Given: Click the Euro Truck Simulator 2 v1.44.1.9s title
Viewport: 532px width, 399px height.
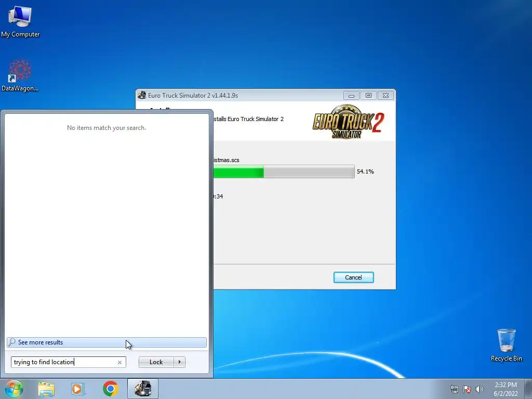Looking at the screenshot, I should [x=193, y=96].
